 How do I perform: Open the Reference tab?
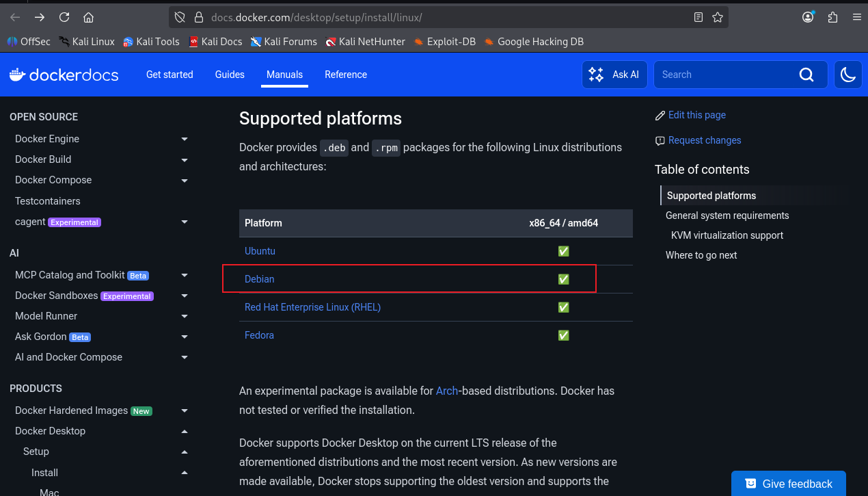345,75
